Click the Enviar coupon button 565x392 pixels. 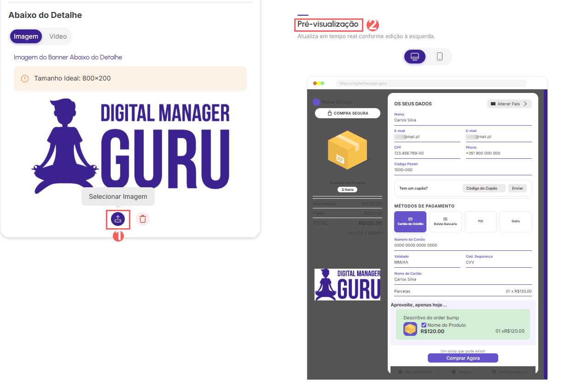518,188
